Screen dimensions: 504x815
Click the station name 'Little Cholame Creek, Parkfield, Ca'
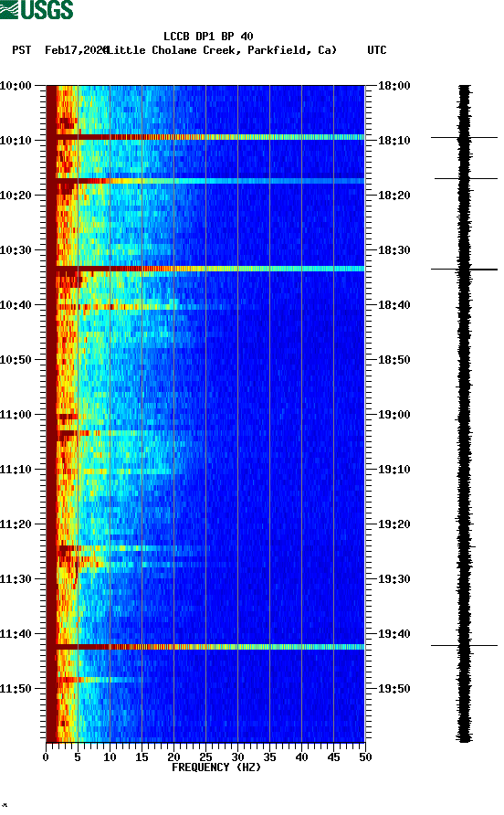(x=222, y=50)
